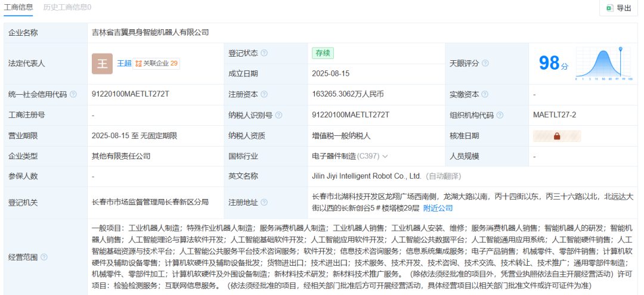
Task: Open 关联企业 29 related companies badge
Action: click(156, 63)
